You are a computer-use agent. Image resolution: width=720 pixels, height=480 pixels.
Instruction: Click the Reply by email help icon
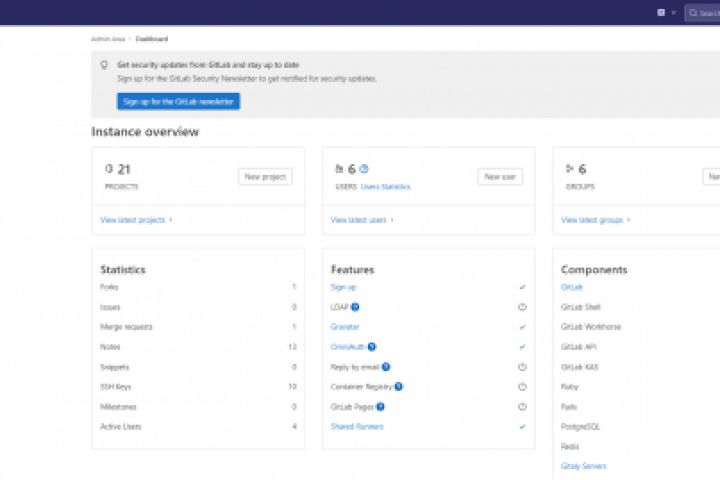pyautogui.click(x=386, y=367)
